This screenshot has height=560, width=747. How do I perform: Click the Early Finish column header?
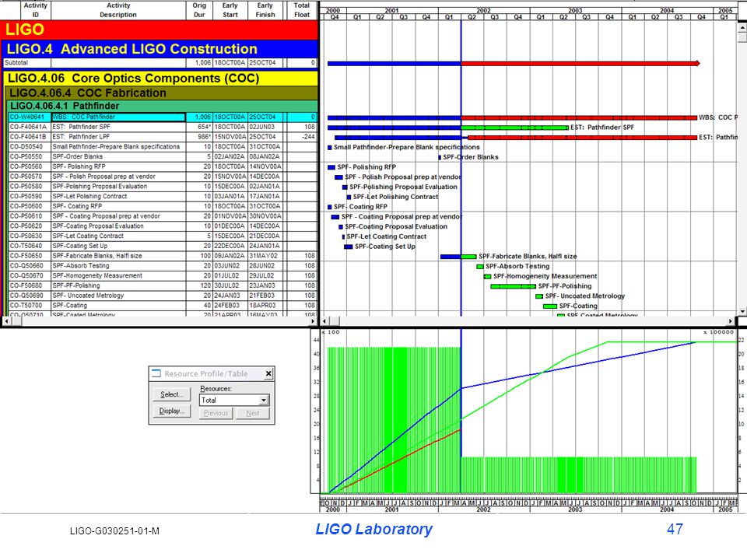pos(265,10)
